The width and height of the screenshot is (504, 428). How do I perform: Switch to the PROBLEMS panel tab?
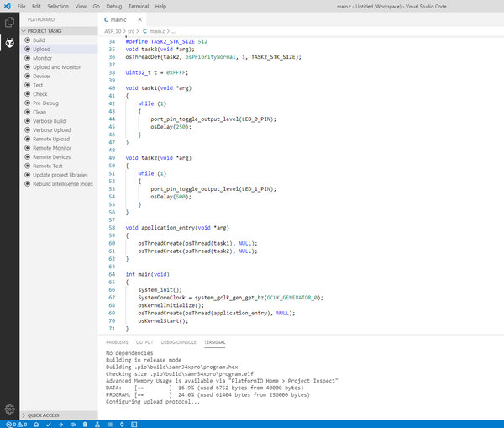pos(117,342)
